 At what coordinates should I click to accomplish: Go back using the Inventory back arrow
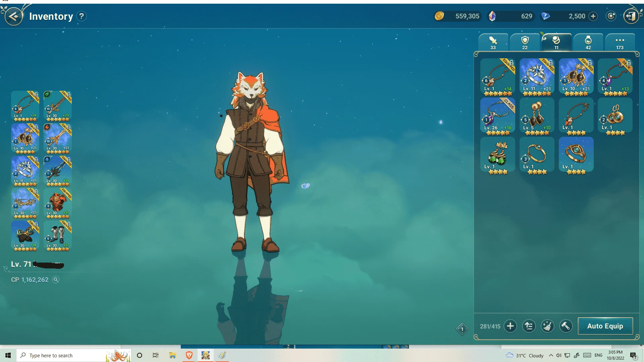click(14, 16)
